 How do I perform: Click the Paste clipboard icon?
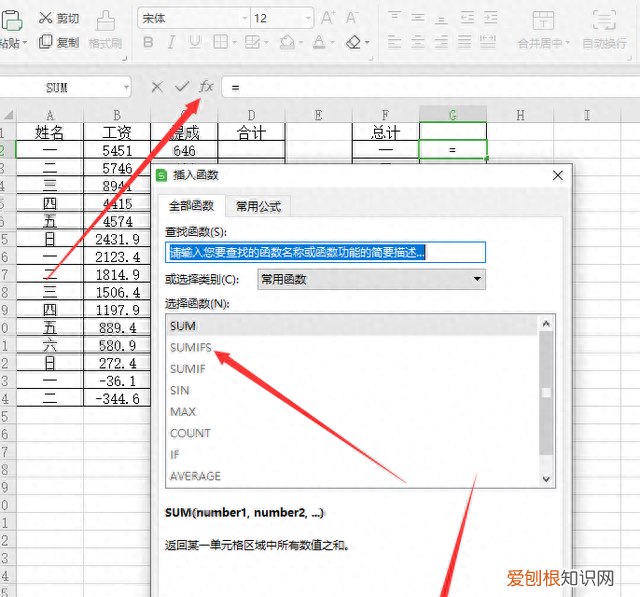pos(11,20)
